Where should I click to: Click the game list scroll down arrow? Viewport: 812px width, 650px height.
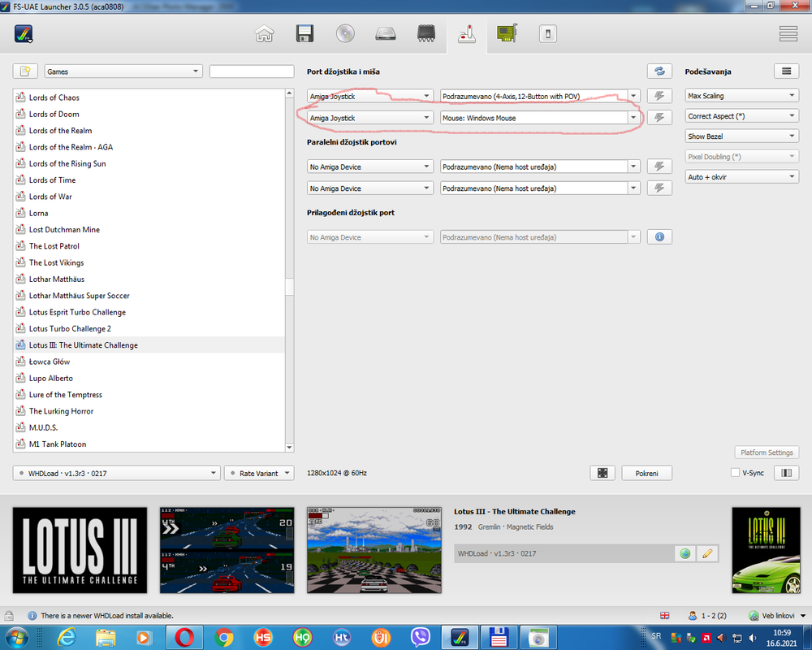[290, 448]
